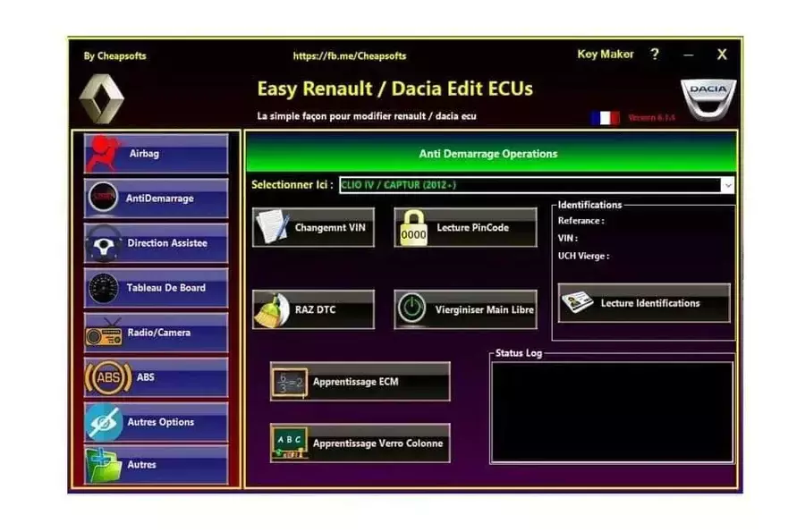This screenshot has width=805, height=532.
Task: Open help with the question mark
Action: click(x=655, y=54)
